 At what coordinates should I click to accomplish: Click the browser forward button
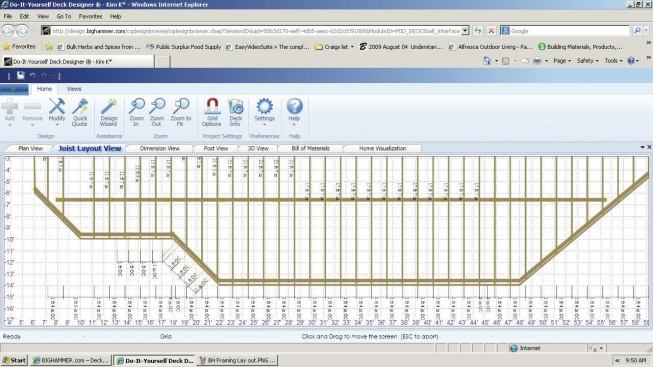coord(22,31)
